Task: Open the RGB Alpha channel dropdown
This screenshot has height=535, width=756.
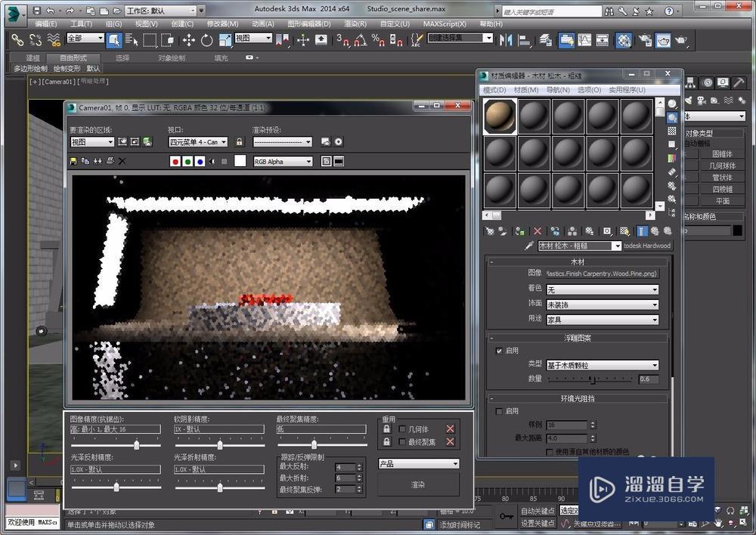Action: (x=283, y=162)
